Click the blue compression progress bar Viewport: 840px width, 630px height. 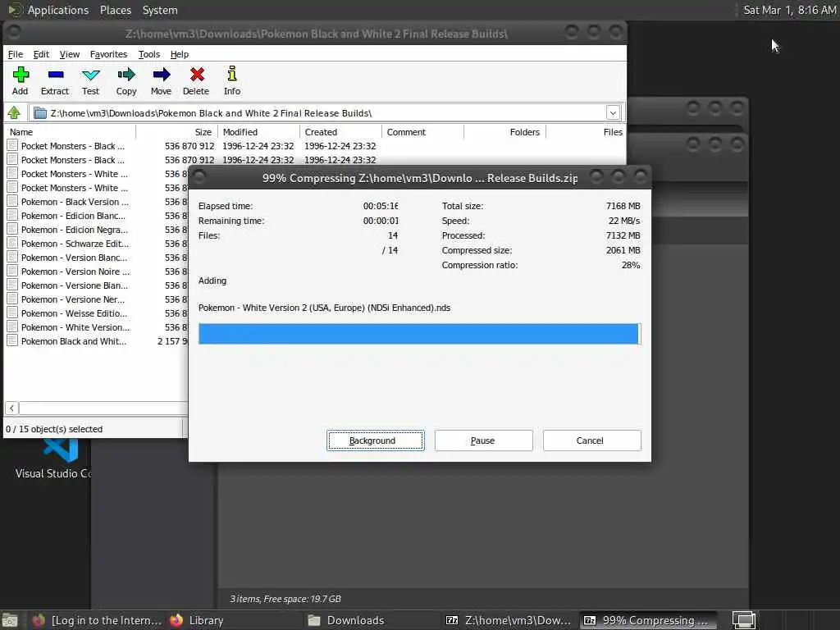click(x=419, y=334)
